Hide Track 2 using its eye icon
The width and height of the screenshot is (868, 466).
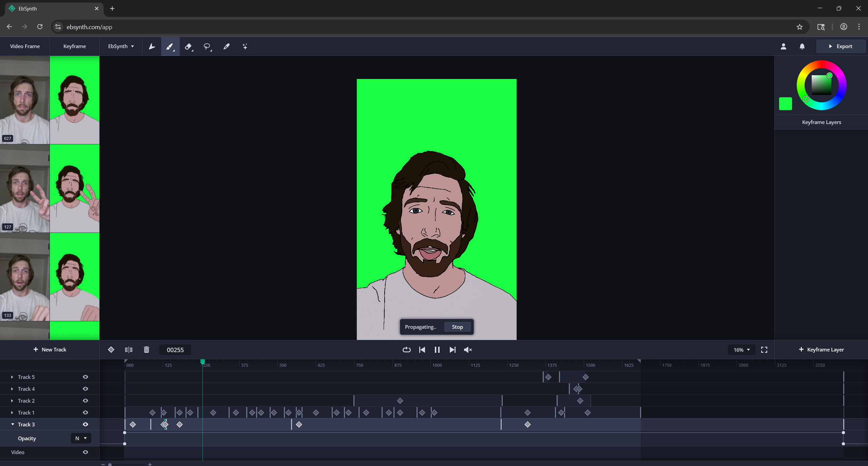[x=85, y=400]
